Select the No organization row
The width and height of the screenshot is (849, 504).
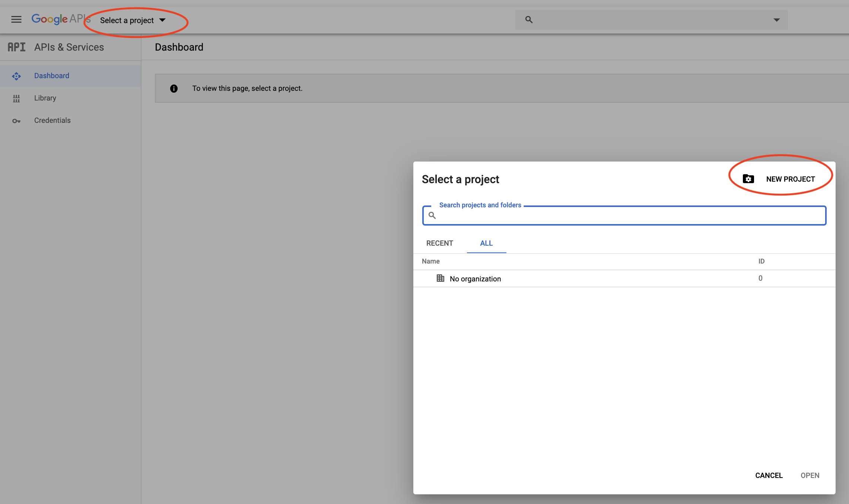click(x=475, y=279)
